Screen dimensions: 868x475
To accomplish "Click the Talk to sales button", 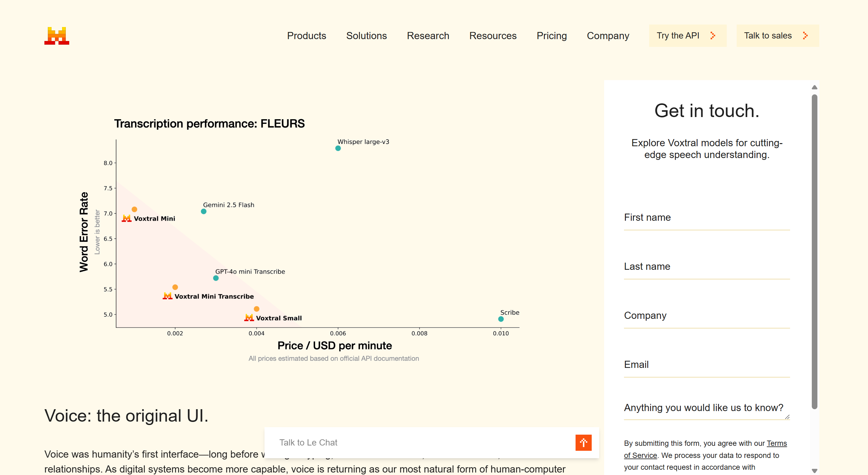I will coord(777,36).
